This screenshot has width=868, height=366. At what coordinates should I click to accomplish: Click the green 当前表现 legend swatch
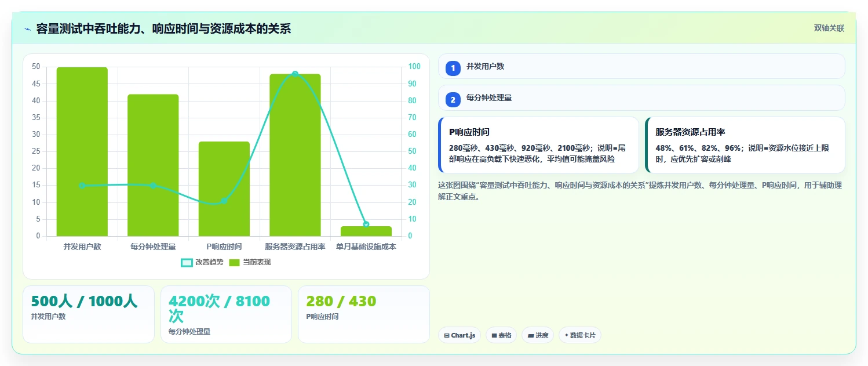click(x=234, y=263)
